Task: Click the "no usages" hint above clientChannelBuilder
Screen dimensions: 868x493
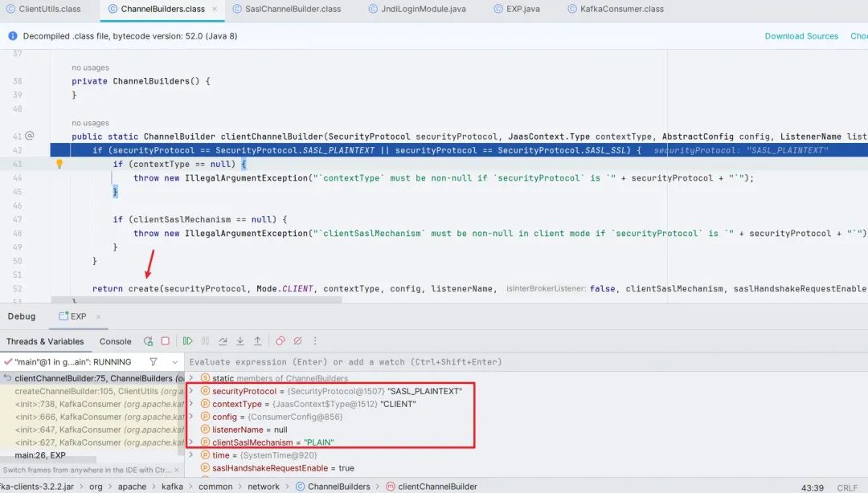Action: click(90, 123)
